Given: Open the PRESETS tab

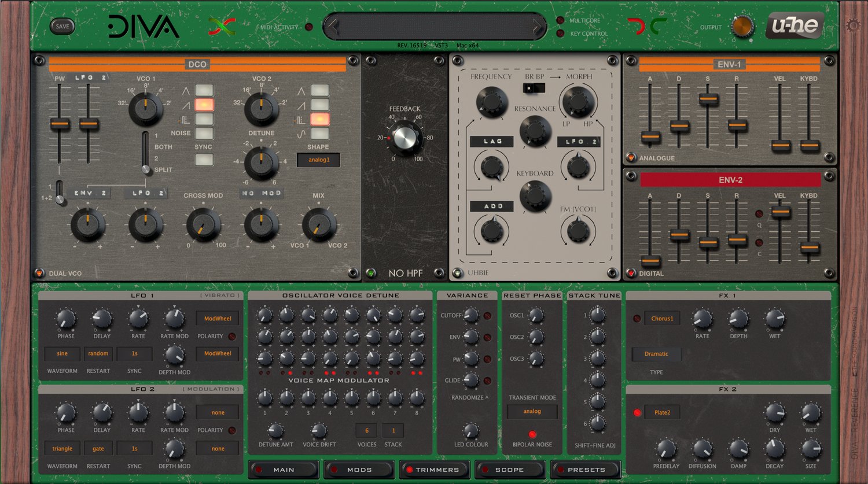Looking at the screenshot, I should [x=586, y=470].
